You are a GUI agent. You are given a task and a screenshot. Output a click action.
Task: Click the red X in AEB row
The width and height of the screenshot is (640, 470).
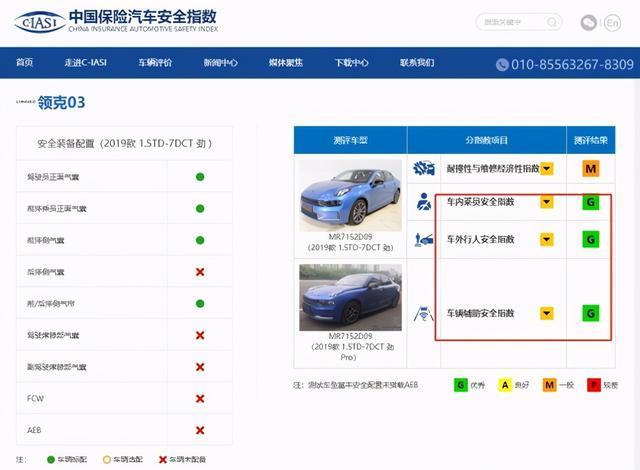tap(200, 430)
